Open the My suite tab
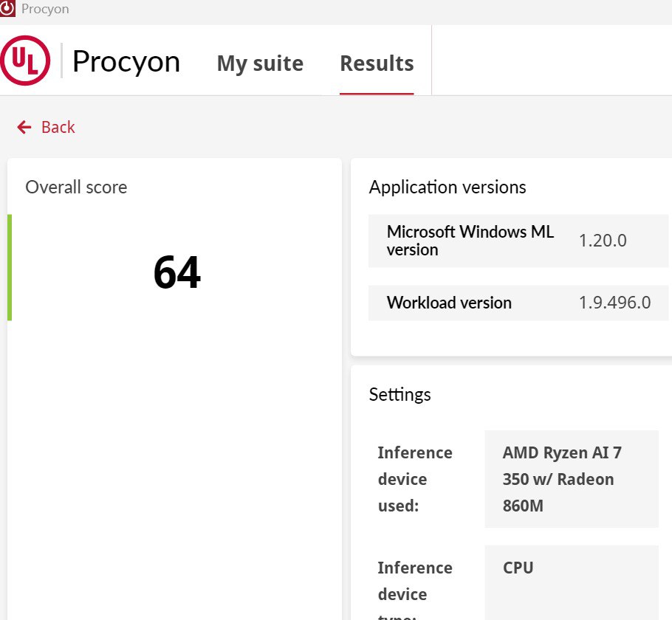Screen dimensions: 672x620 [x=260, y=63]
